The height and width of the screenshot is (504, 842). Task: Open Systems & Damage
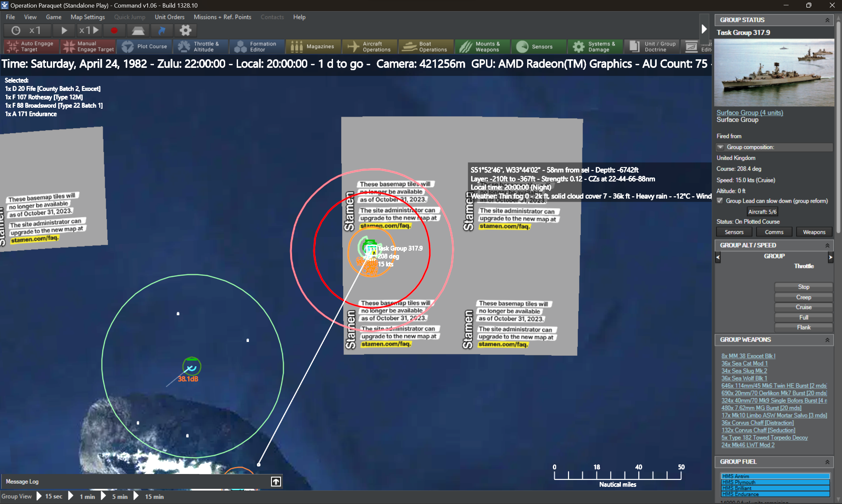(x=595, y=46)
